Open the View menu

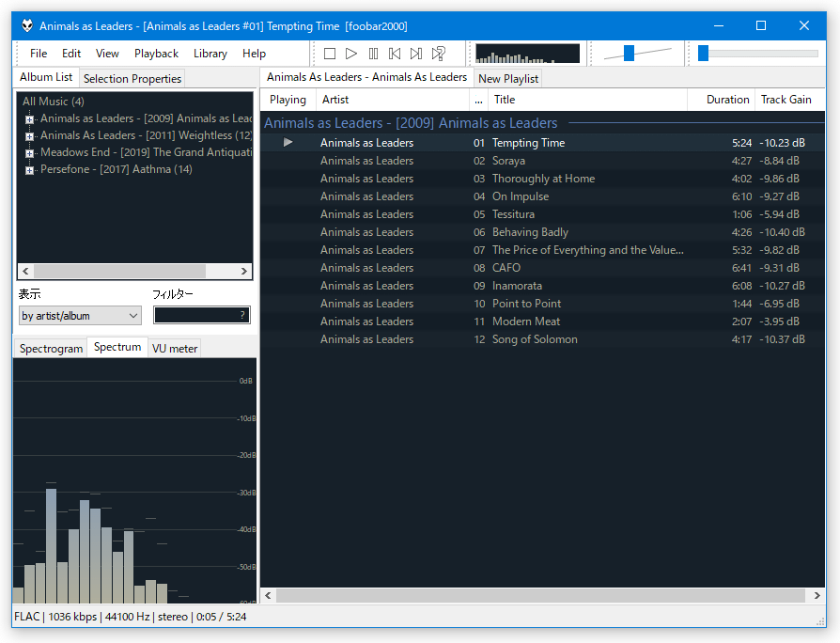coord(107,54)
